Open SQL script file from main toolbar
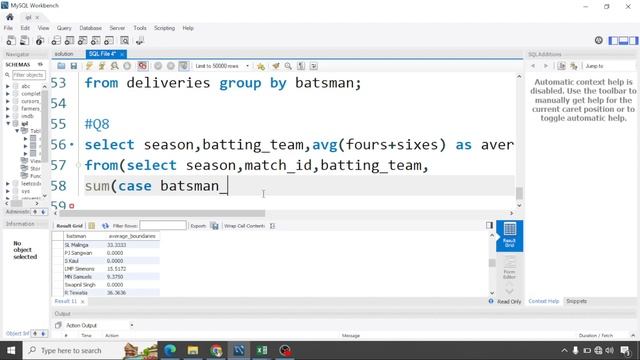The height and width of the screenshot is (360, 640). pos(24,40)
